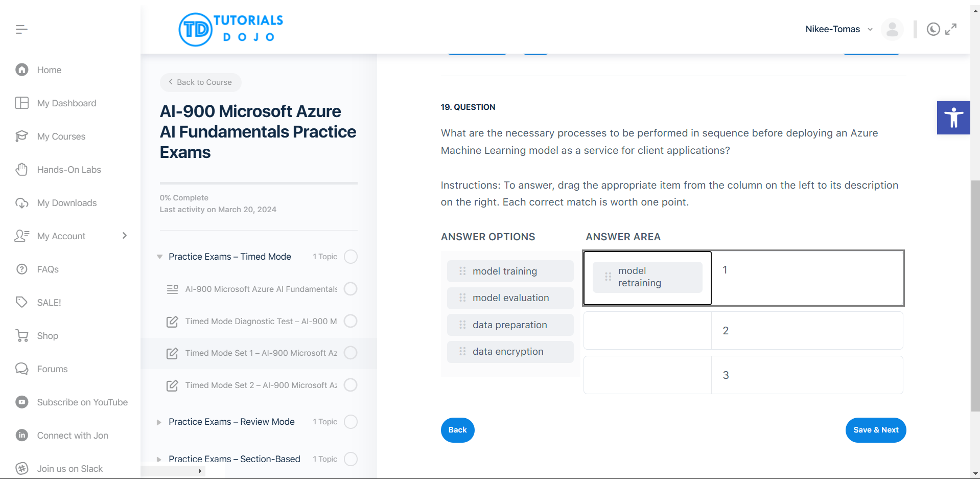Enter fullscreen with the expand arrows icon
980x479 pixels.
(951, 30)
